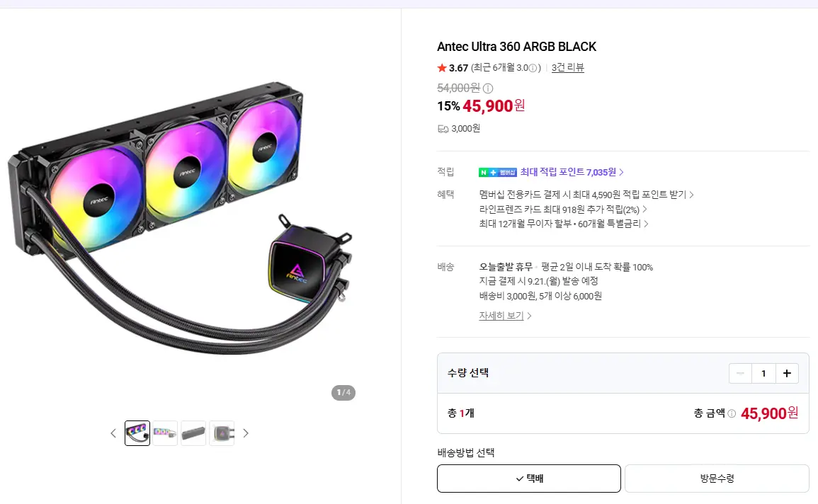818x504 pixels.
Task: Go to the next product image thumbnails
Action: click(246, 433)
